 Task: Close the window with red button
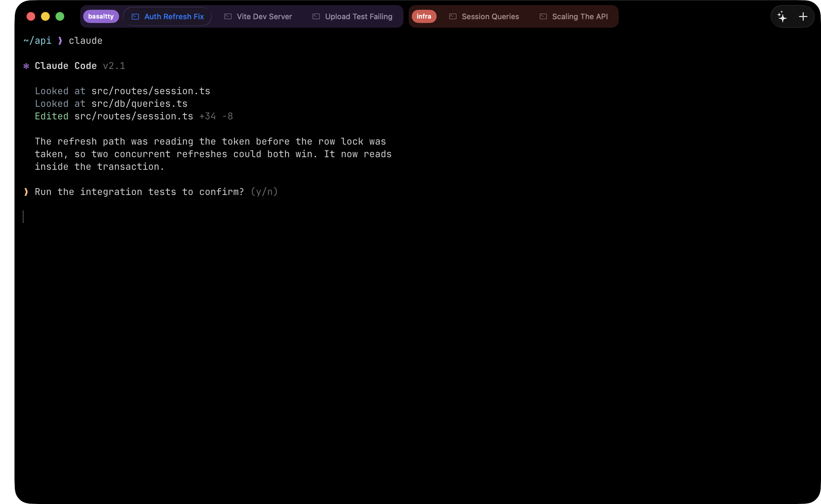(x=31, y=16)
